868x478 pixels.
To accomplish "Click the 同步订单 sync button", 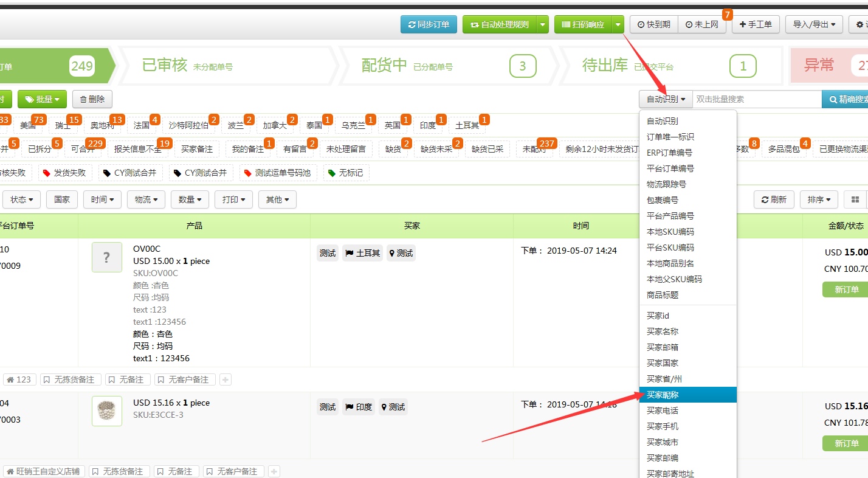I will click(x=429, y=24).
